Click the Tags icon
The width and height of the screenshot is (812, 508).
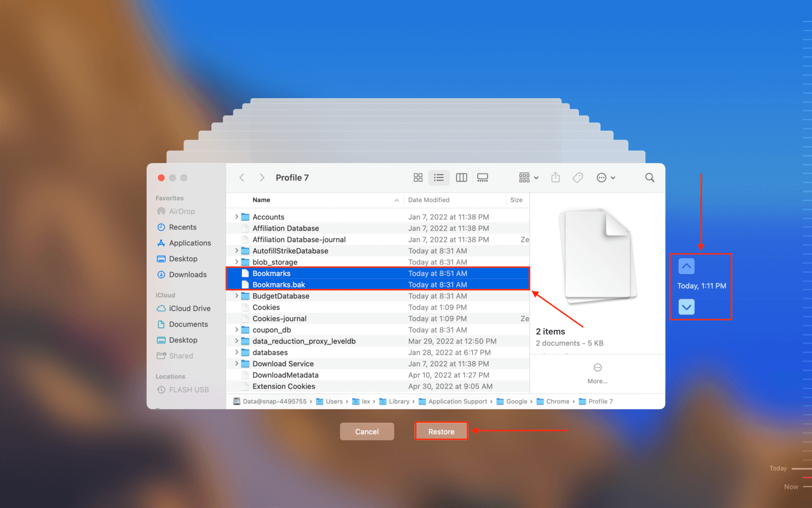click(x=578, y=178)
